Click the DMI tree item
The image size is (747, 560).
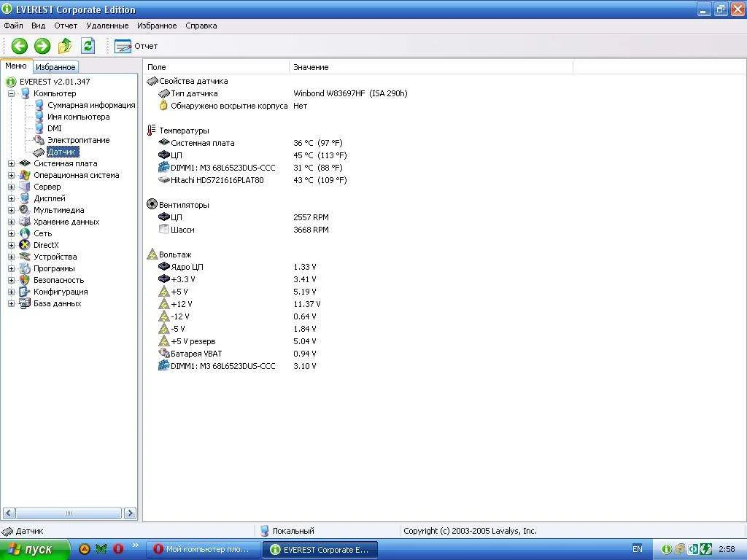point(54,128)
